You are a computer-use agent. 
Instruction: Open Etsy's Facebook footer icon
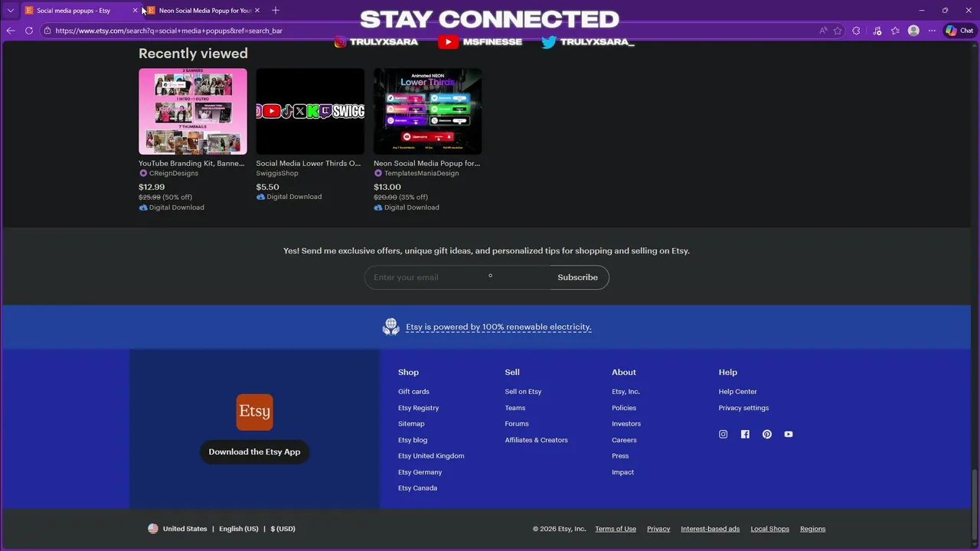coord(745,434)
